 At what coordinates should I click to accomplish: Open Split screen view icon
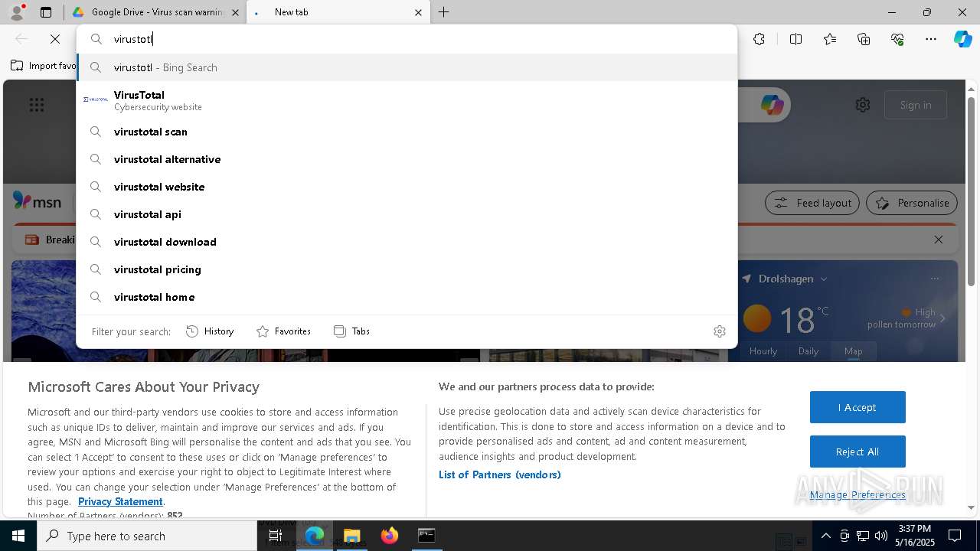click(x=795, y=39)
